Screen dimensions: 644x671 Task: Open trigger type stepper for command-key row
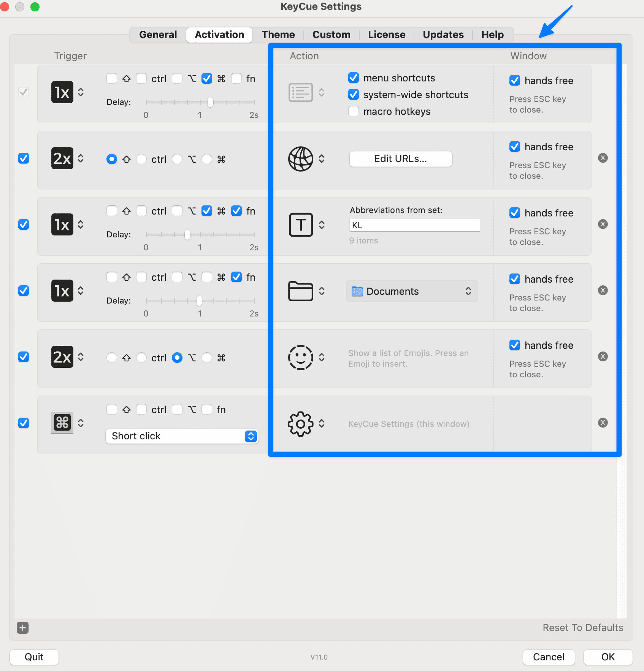click(x=81, y=423)
